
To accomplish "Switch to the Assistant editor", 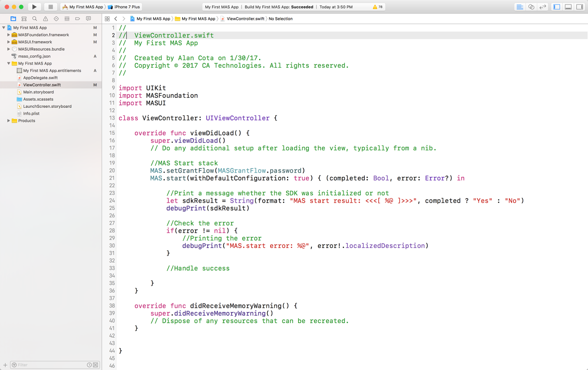I will click(531, 7).
